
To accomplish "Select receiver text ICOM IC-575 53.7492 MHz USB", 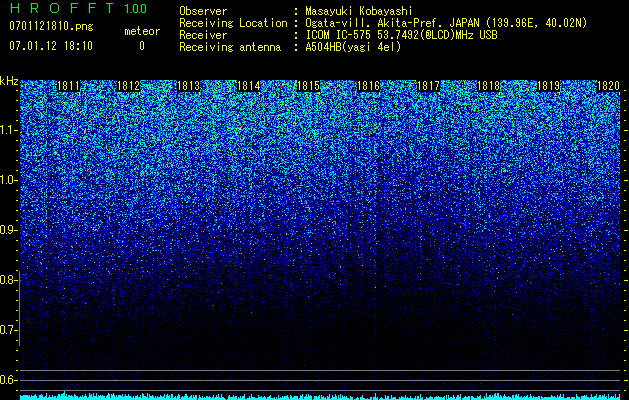I will pyautogui.click(x=401, y=35).
